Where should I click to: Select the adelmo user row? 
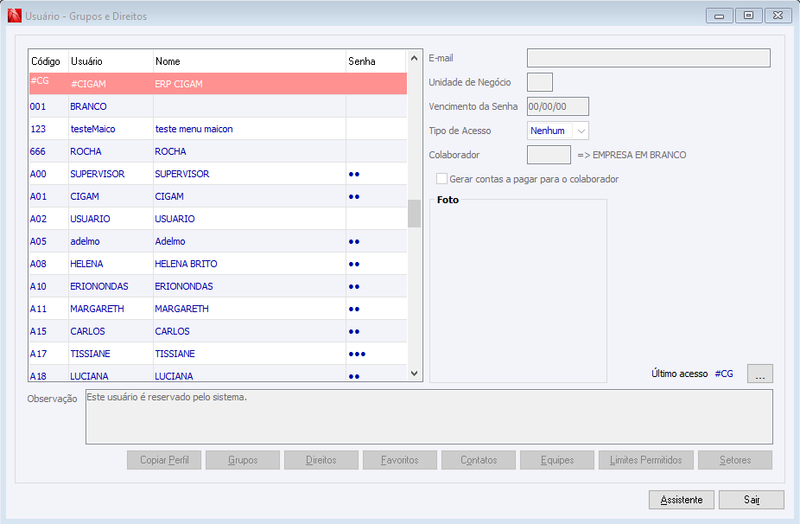click(x=218, y=241)
